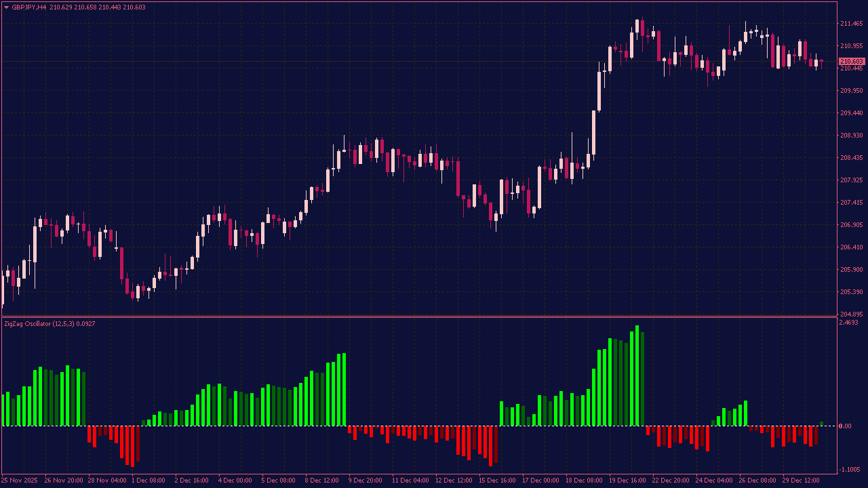Click the OHLC values in chart header
The image size is (868, 488).
click(97, 7)
